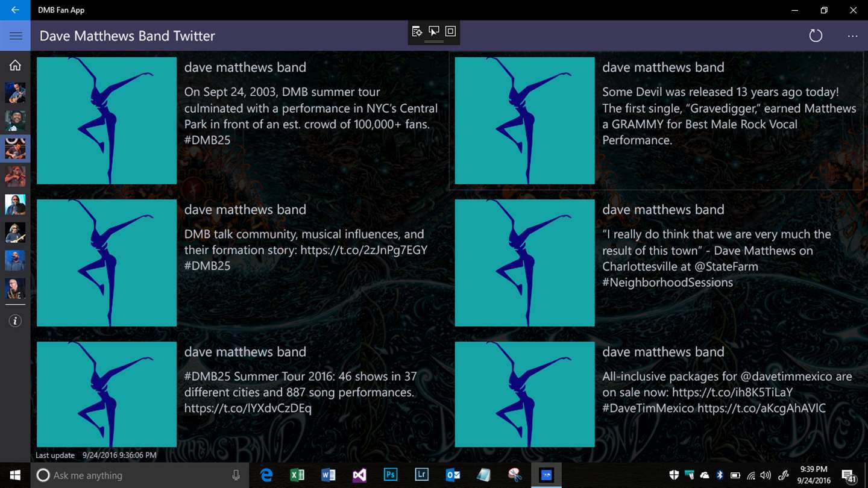The width and height of the screenshot is (868, 488).
Task: Select the white-haired electric guitarist sidebar photo
Action: click(15, 233)
